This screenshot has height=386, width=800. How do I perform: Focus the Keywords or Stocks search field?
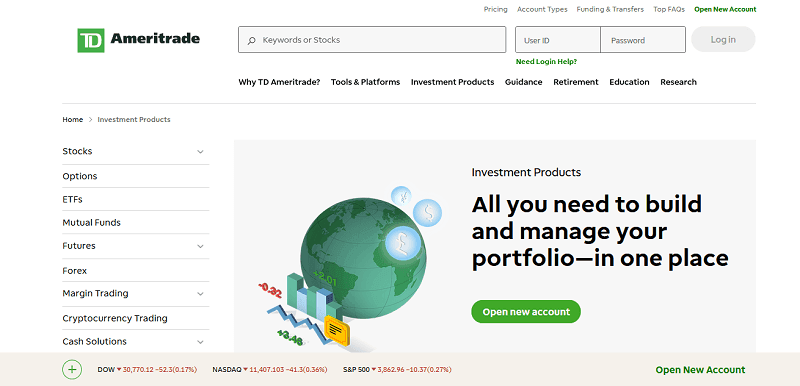(372, 40)
